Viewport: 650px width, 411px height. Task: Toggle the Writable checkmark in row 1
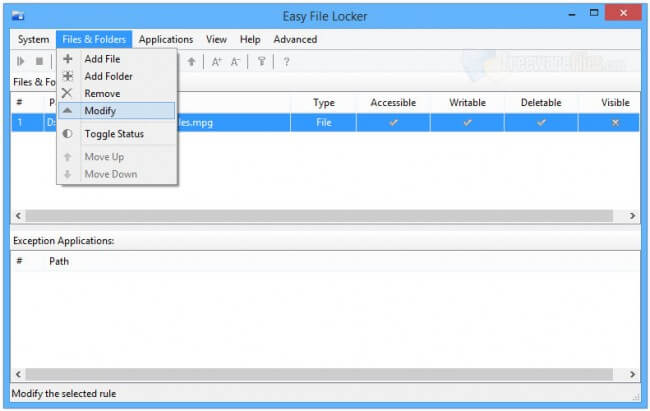tap(466, 122)
